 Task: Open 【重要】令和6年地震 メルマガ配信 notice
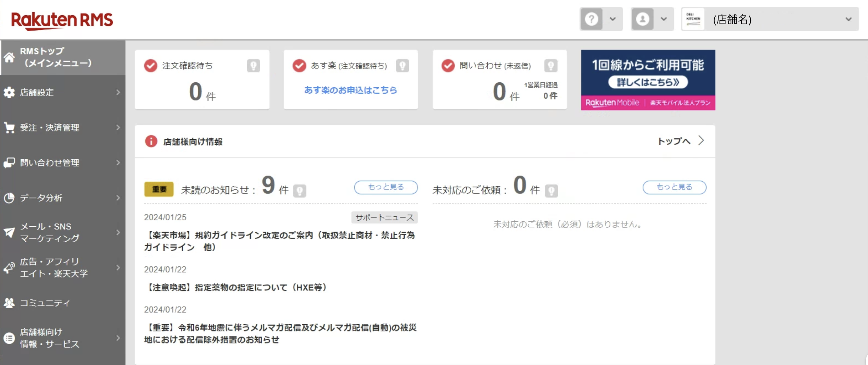(280, 333)
